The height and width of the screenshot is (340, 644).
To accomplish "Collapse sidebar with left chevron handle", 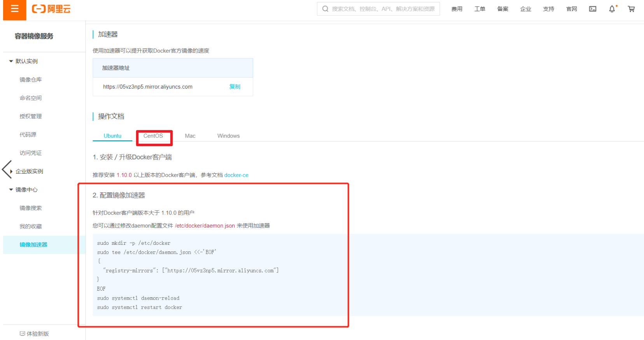I will (7, 170).
